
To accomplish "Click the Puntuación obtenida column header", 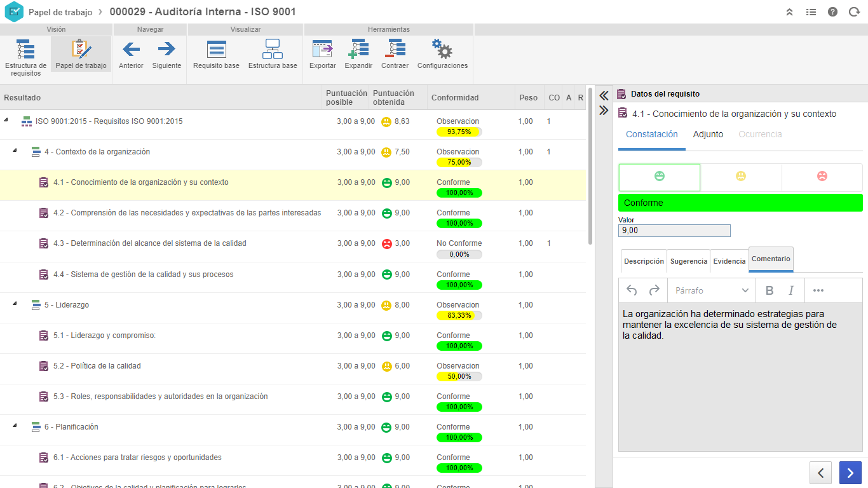I will coord(398,98).
